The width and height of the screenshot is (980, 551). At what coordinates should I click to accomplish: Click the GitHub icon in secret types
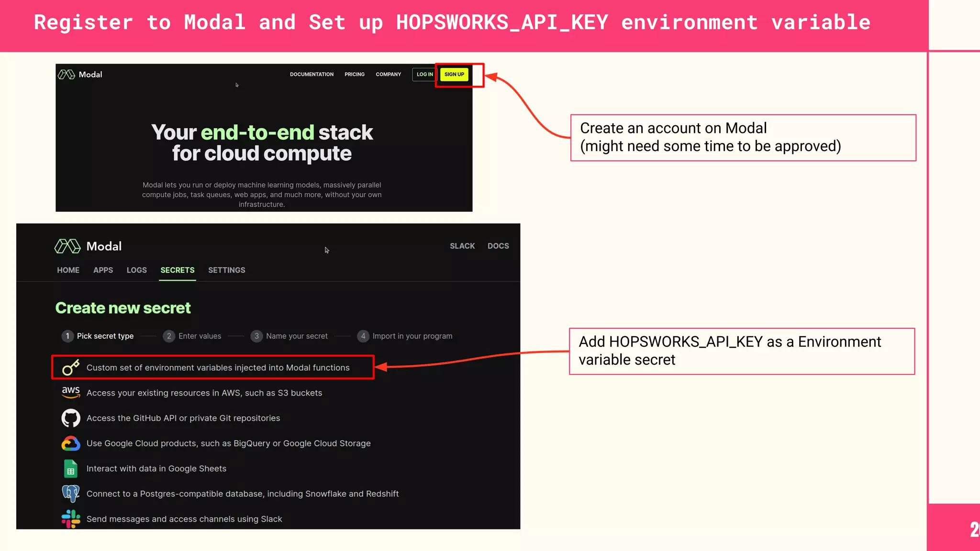point(71,418)
